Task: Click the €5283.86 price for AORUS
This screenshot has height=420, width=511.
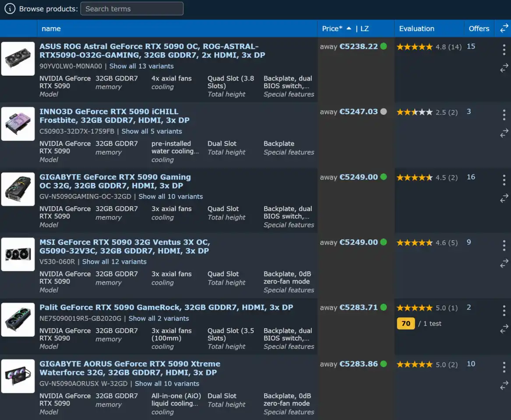Action: coord(359,364)
